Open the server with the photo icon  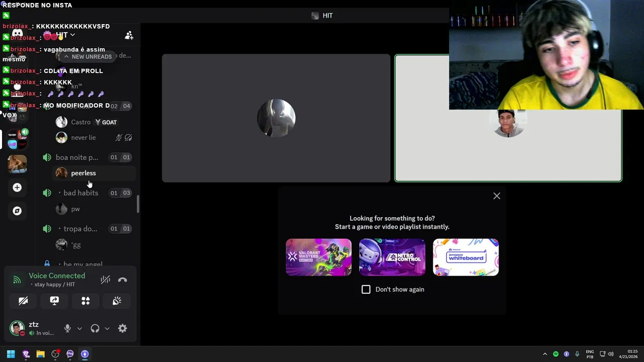click(x=17, y=164)
